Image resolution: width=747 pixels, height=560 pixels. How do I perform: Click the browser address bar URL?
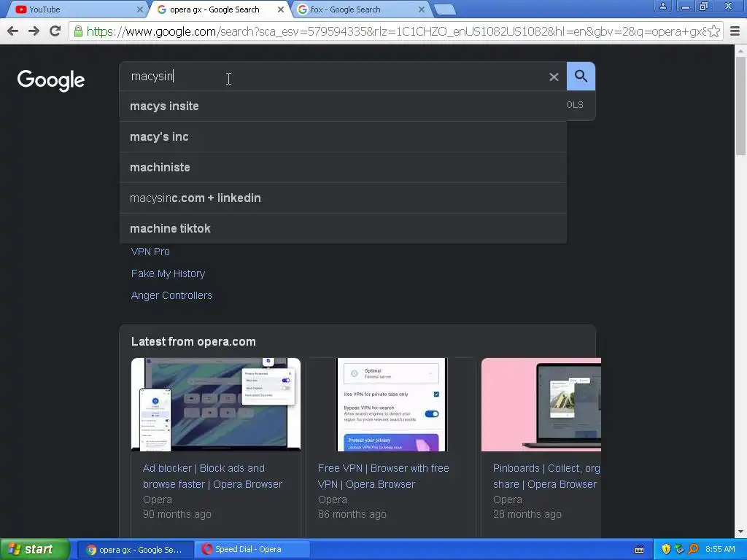coord(395,31)
